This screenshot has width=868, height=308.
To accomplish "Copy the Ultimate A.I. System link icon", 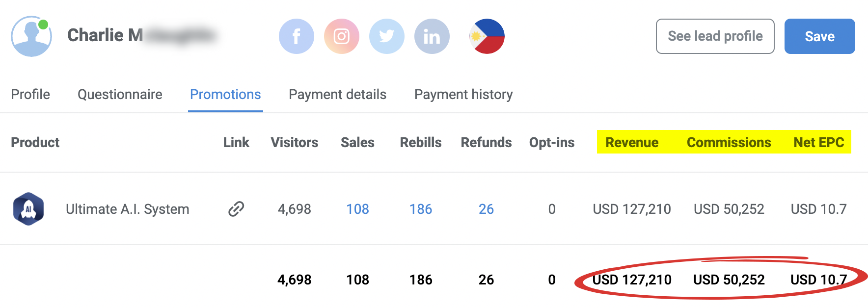I will pyautogui.click(x=236, y=209).
